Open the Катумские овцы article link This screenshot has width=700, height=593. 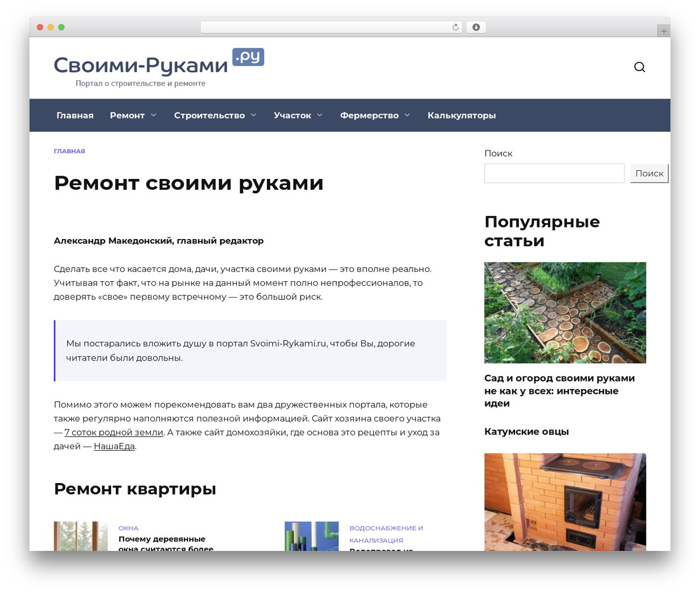527,432
